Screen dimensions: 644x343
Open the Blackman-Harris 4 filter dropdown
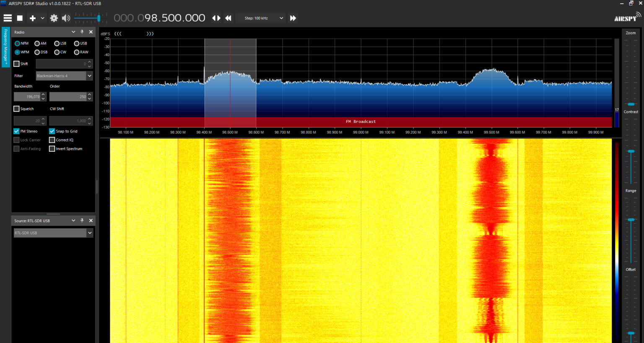coord(89,76)
